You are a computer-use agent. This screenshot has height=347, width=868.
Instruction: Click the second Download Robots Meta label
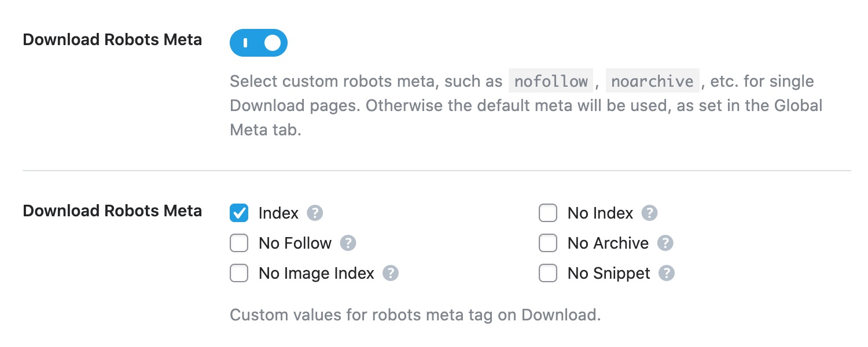112,211
